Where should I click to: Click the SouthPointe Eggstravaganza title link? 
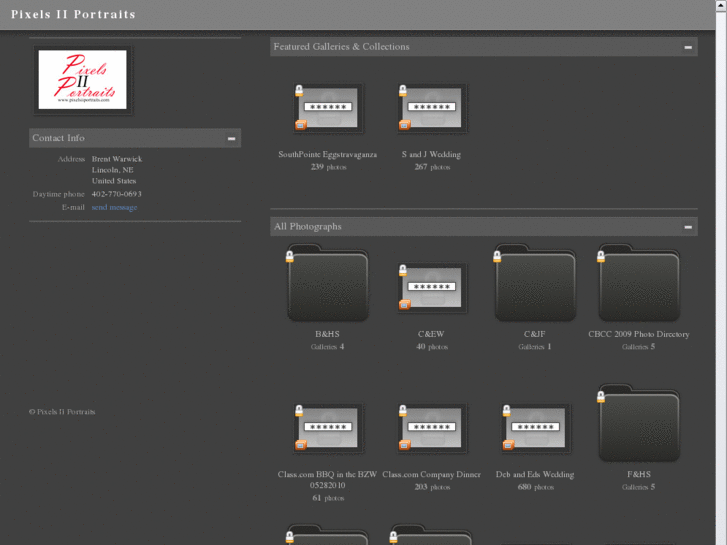click(328, 154)
